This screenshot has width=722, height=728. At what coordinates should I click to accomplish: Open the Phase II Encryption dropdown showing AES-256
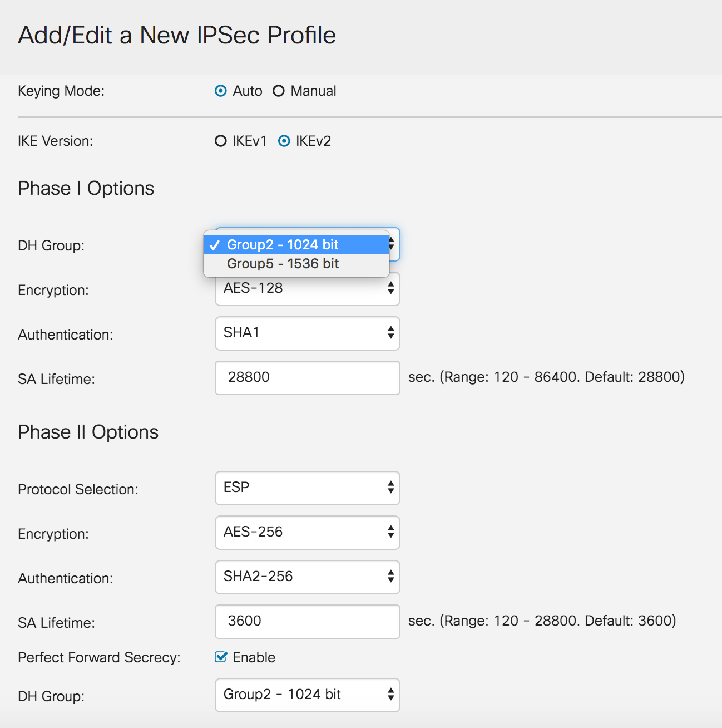click(307, 533)
